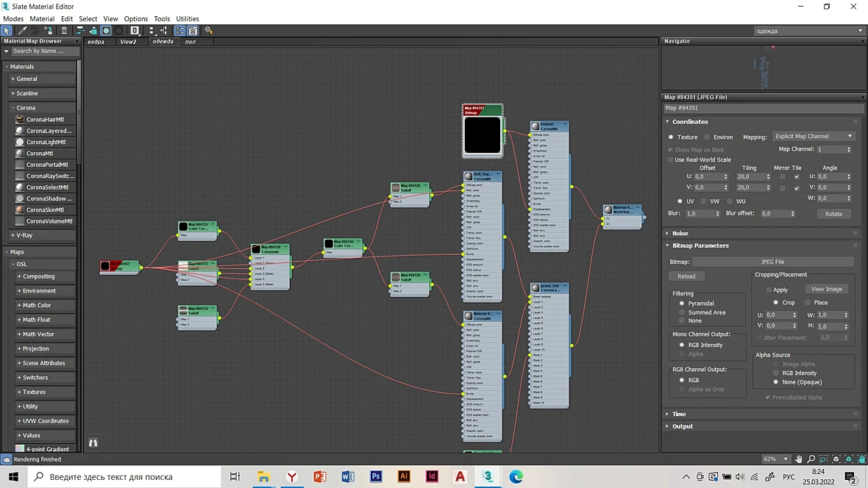868x488 pixels.
Task: Pick material from object eyedropper
Action: click(x=22, y=30)
